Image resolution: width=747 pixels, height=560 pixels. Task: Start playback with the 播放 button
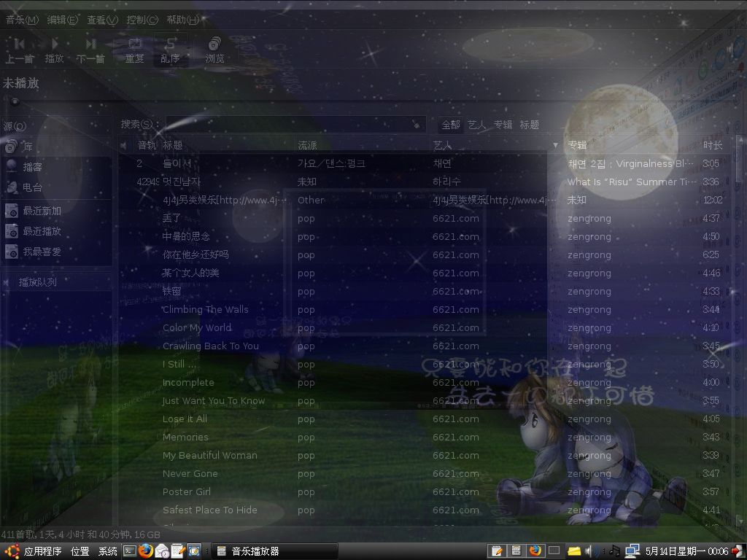54,50
